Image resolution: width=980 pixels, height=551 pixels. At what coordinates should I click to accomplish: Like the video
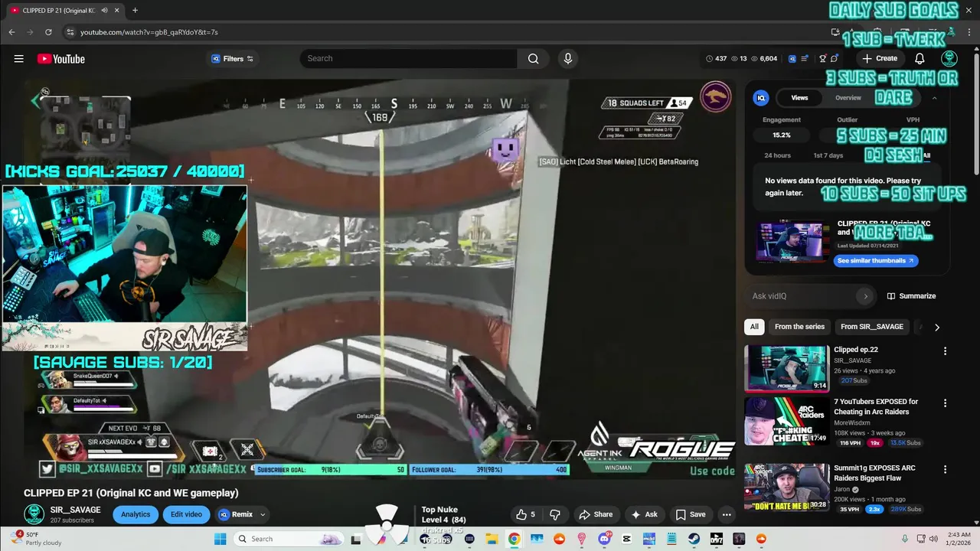(x=526, y=514)
